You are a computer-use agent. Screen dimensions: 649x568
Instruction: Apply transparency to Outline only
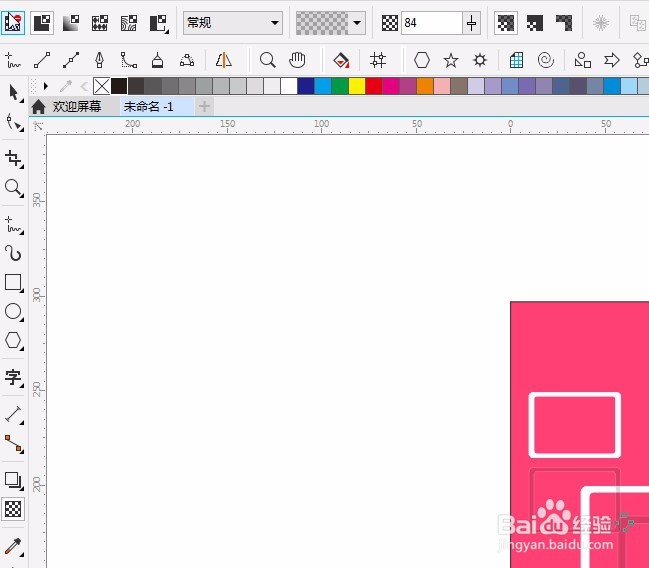(x=564, y=23)
